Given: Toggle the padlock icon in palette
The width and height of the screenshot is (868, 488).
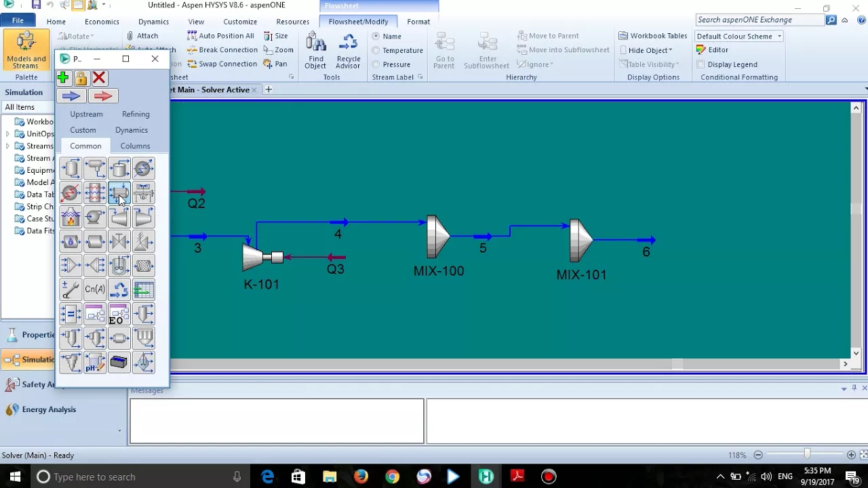Looking at the screenshot, I should (81, 78).
